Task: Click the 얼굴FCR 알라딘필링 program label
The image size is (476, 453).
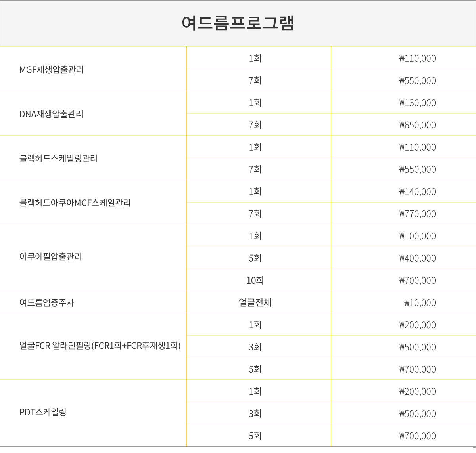Action: pos(100,346)
